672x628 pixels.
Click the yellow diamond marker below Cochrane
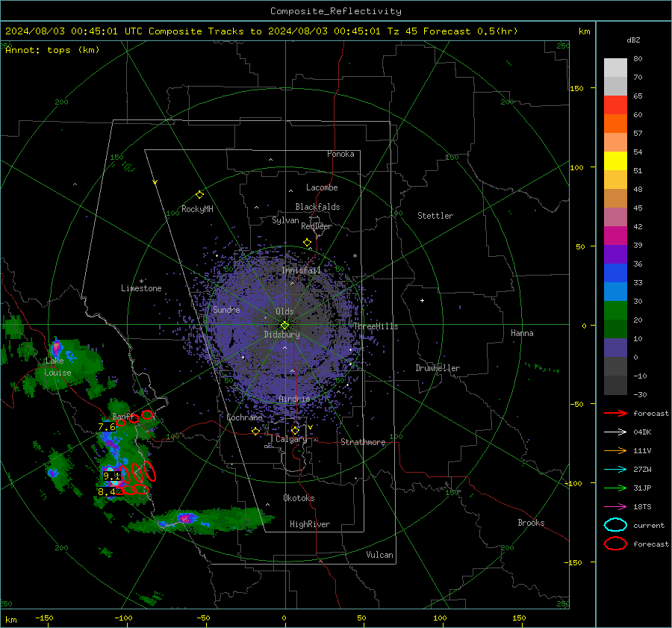[x=256, y=431]
